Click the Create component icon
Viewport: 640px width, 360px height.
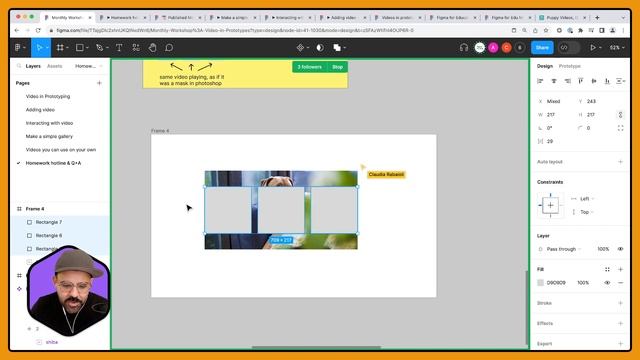[300, 48]
